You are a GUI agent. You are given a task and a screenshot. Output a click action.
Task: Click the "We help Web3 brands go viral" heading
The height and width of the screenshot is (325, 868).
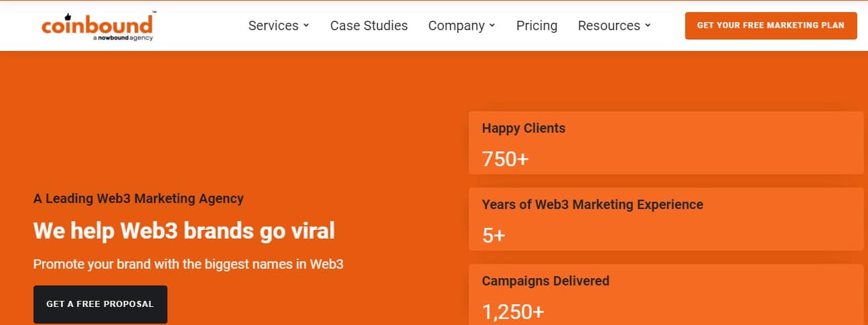[184, 231]
